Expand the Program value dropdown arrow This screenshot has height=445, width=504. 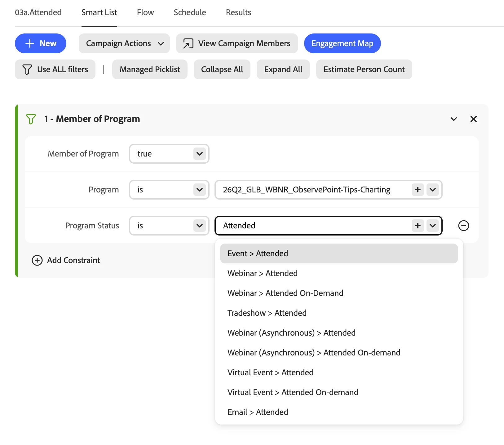click(433, 190)
